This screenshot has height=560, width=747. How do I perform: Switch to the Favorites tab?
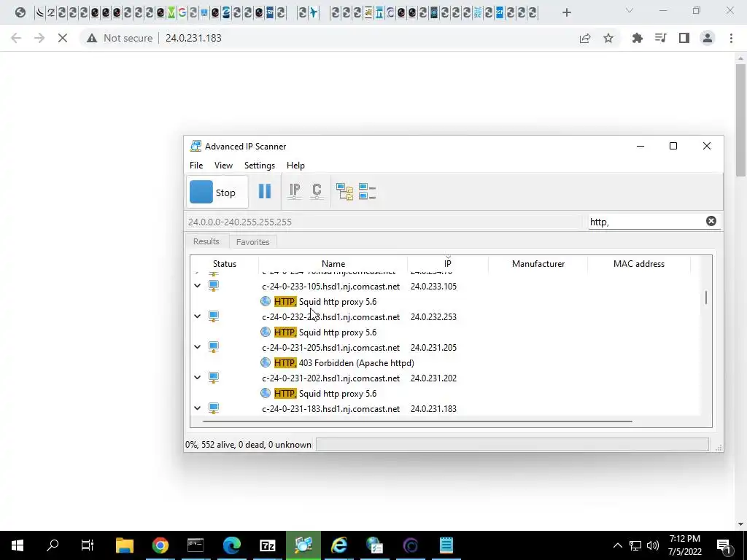253,242
